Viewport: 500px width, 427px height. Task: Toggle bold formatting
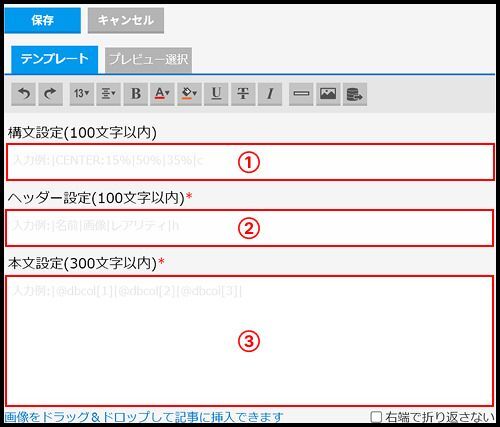(136, 94)
